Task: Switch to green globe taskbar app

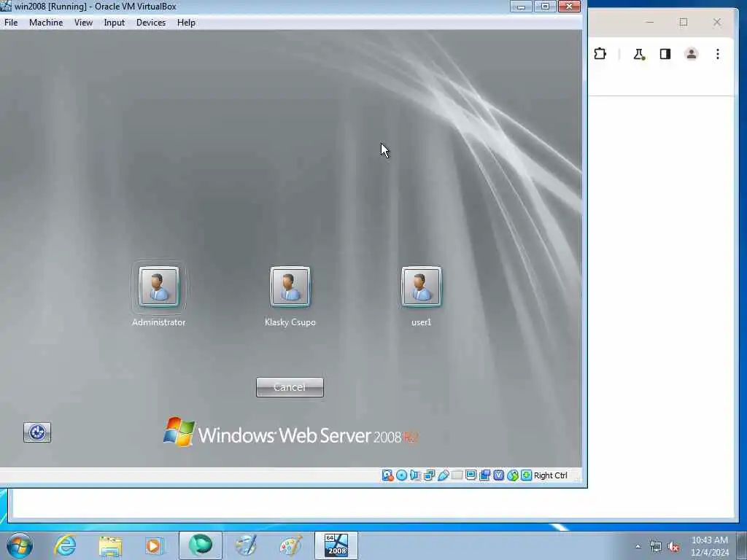Action: tap(201, 545)
